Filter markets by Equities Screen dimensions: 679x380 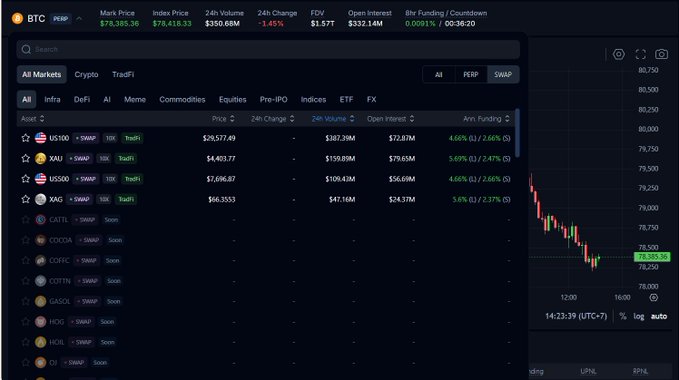pos(233,100)
